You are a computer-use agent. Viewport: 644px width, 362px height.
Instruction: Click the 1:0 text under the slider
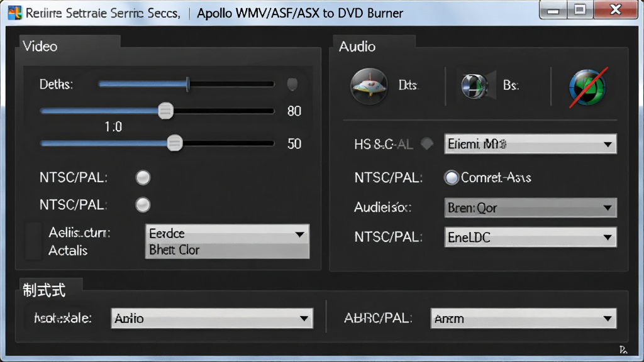pos(113,127)
